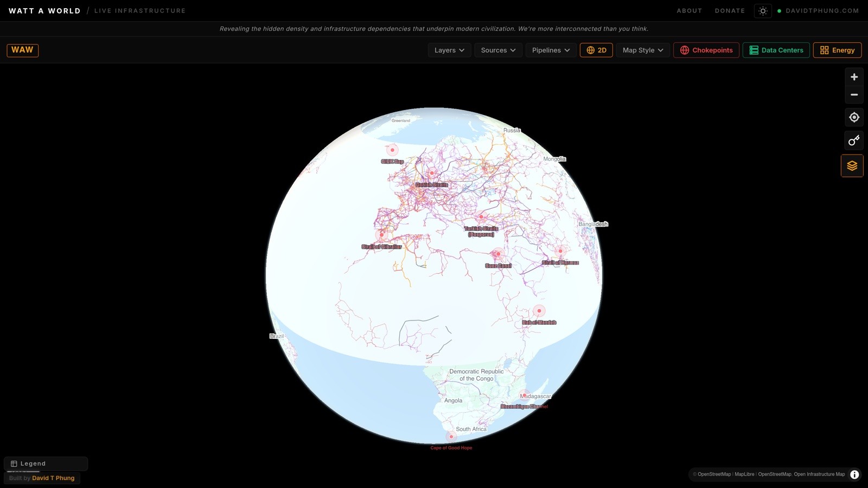The width and height of the screenshot is (868, 488).
Task: Select the Suez Canal chokepoint marker
Action: pyautogui.click(x=498, y=253)
